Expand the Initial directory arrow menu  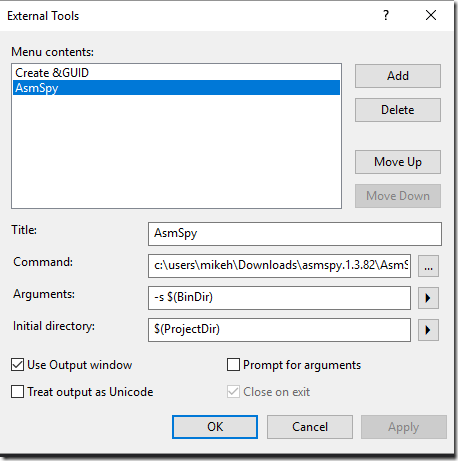tap(428, 330)
